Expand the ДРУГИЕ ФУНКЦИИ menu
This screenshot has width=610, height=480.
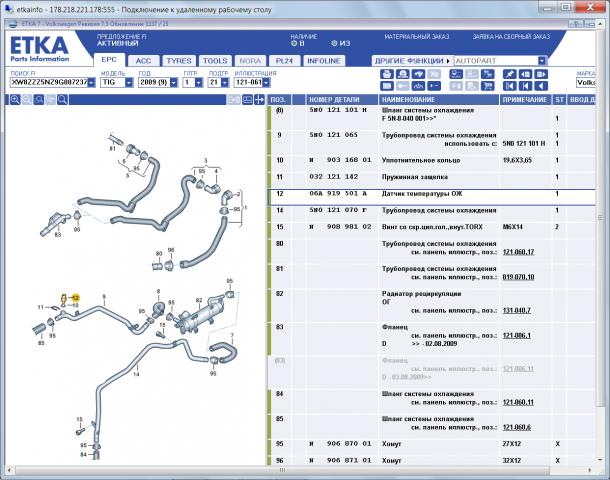pyautogui.click(x=412, y=61)
